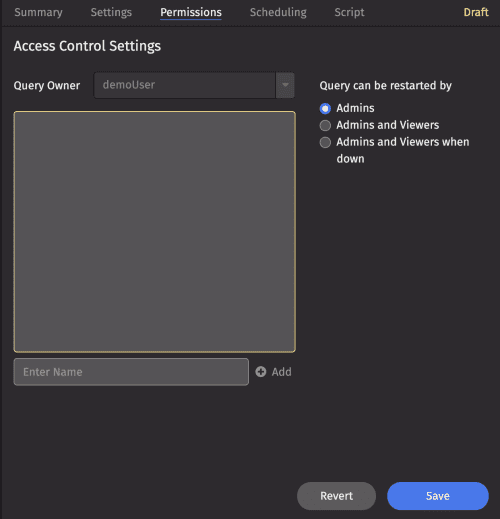Click the Access Control Settings heading
The height and width of the screenshot is (519, 500).
click(87, 46)
